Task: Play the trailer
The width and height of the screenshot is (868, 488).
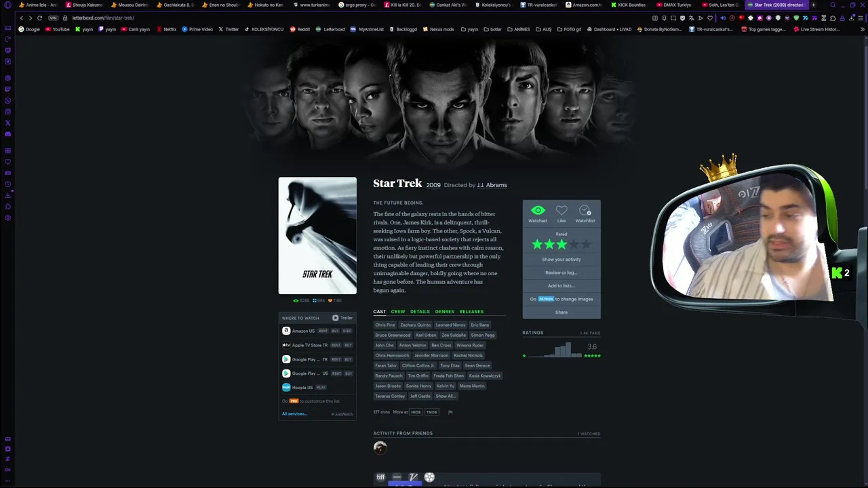Action: 342,318
